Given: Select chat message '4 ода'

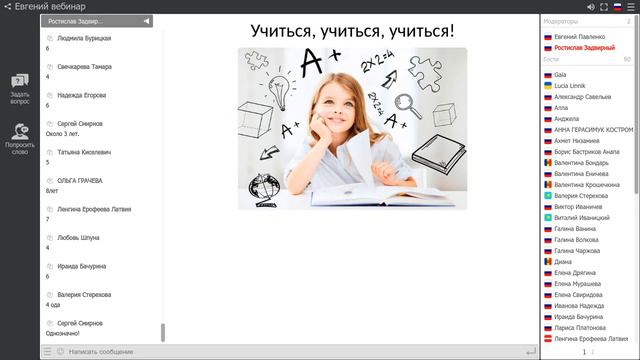Looking at the screenshot, I should point(53,305).
